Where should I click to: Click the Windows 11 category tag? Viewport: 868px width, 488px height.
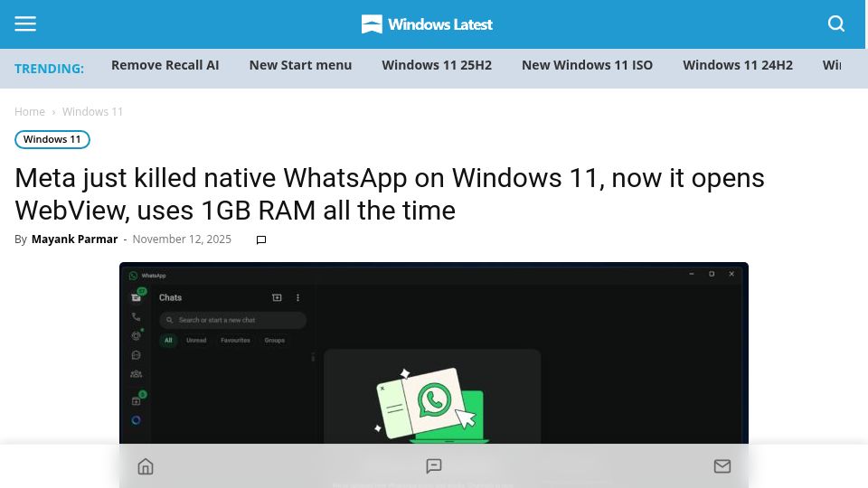52,139
